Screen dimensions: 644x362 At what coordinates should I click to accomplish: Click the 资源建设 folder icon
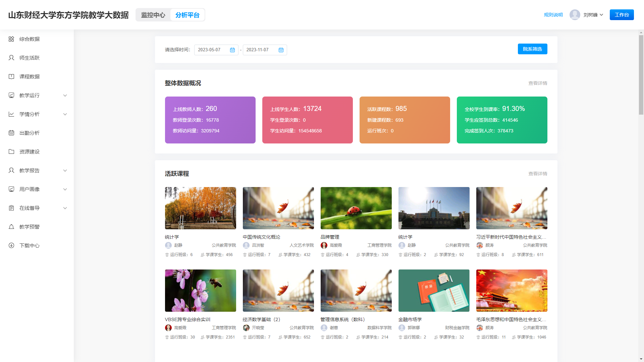(11, 152)
